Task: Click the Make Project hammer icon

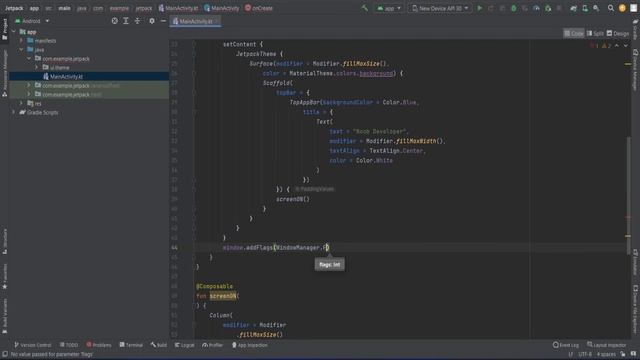Action: [x=364, y=8]
